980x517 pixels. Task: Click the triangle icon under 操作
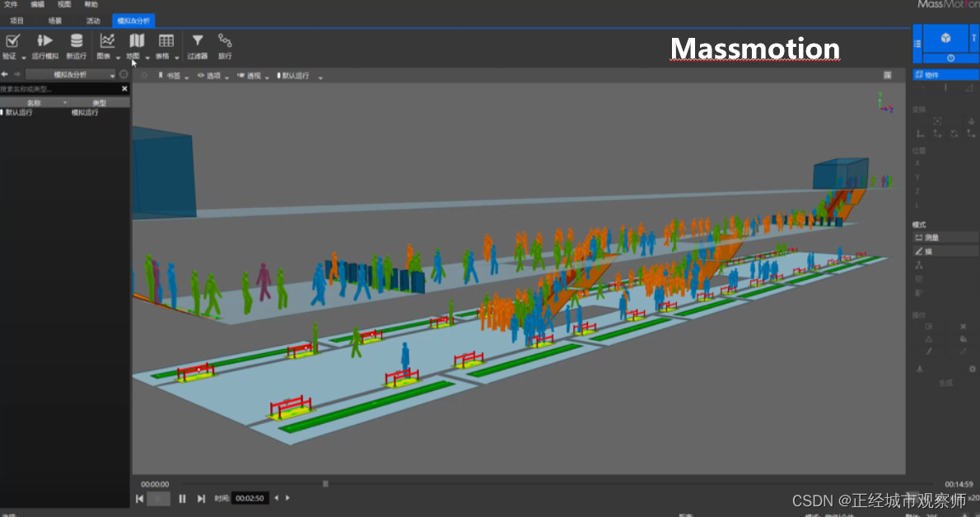(929, 339)
